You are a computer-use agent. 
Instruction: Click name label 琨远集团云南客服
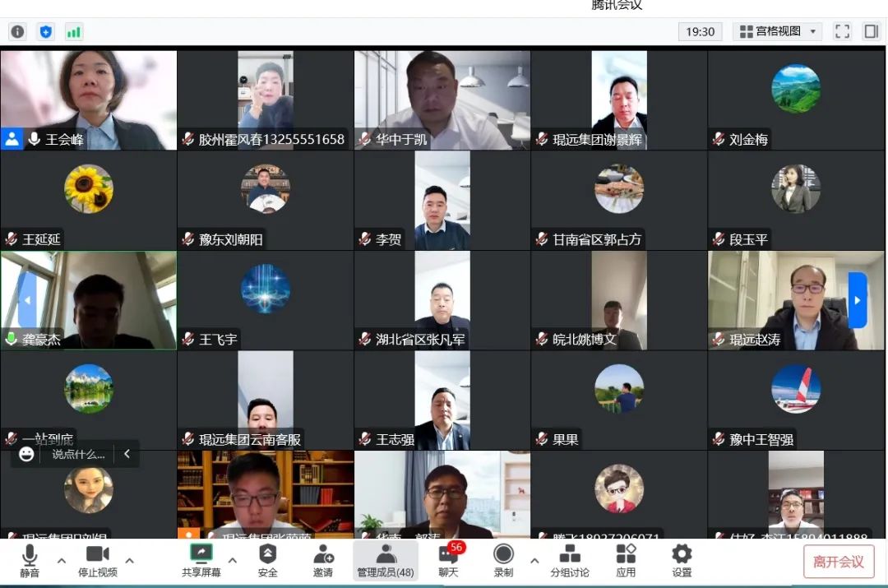250,439
